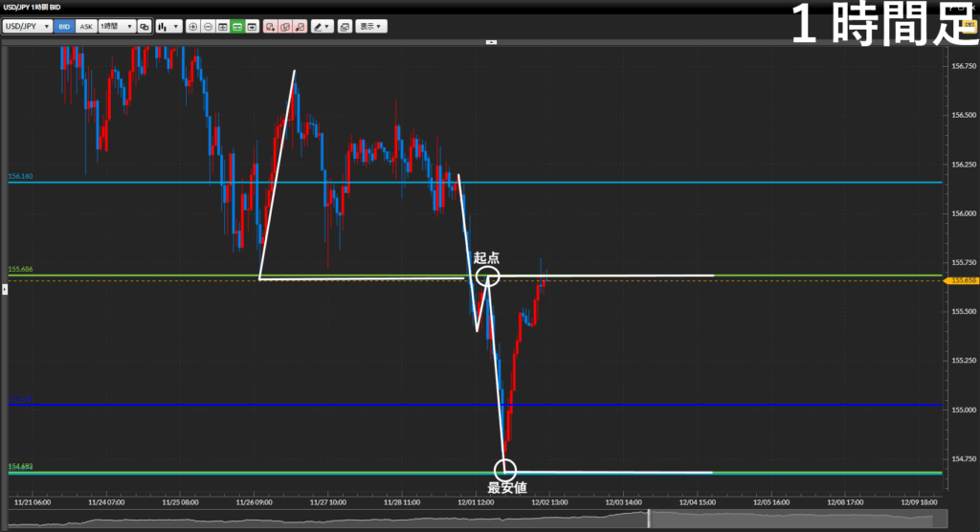Click the window duplicate icon before 表示
Screen dimensions: 980x532
click(x=345, y=27)
